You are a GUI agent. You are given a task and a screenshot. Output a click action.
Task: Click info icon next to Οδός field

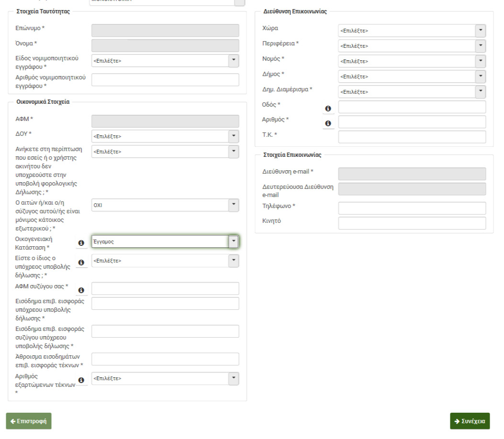click(x=328, y=109)
